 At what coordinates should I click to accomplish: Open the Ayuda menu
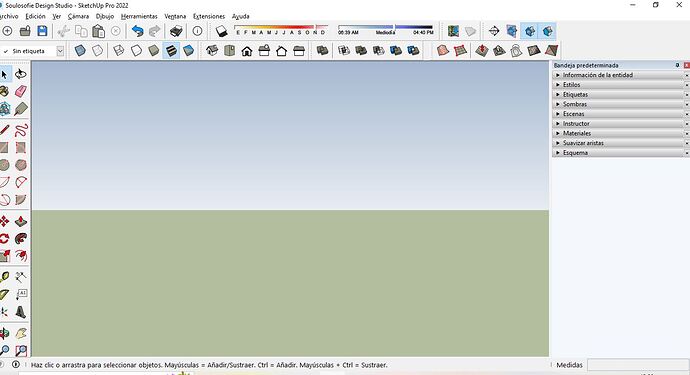click(241, 16)
